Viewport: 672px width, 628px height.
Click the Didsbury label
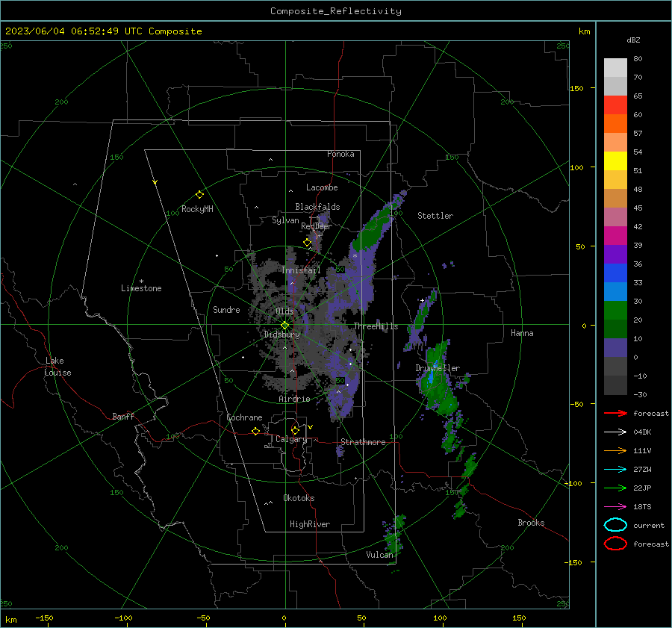pos(281,335)
